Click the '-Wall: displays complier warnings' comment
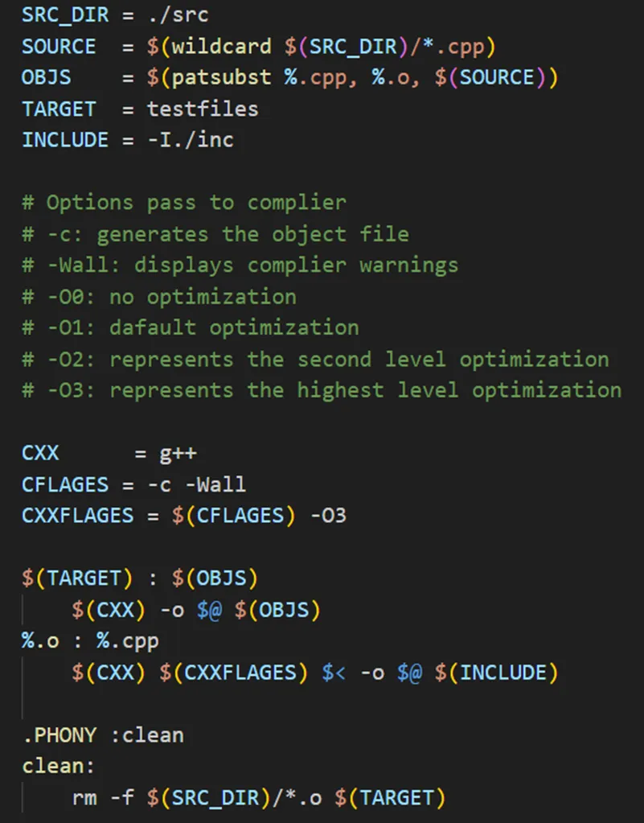Image resolution: width=644 pixels, height=823 pixels. pos(240,265)
